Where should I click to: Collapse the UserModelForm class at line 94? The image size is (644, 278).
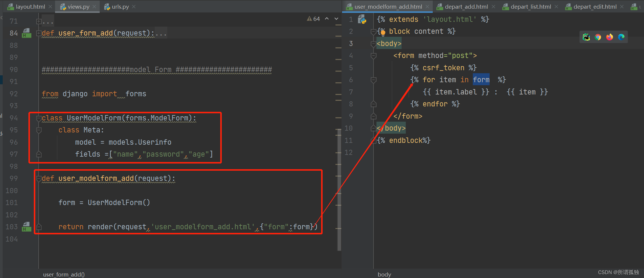(x=39, y=118)
